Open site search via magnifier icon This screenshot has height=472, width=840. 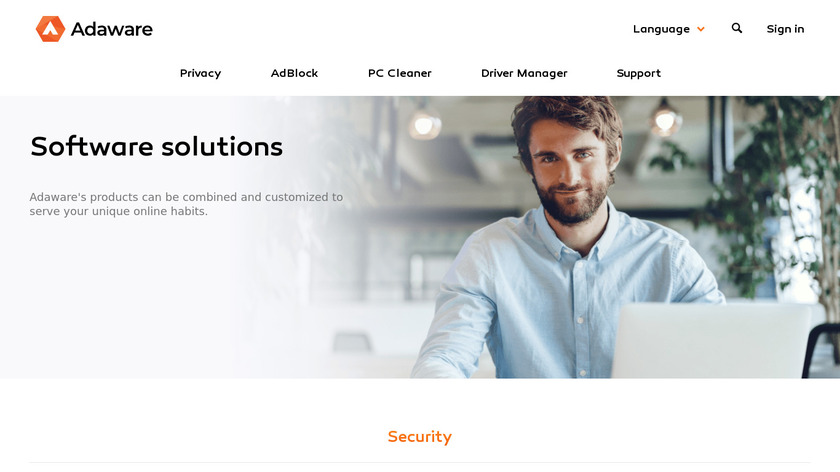(x=737, y=28)
